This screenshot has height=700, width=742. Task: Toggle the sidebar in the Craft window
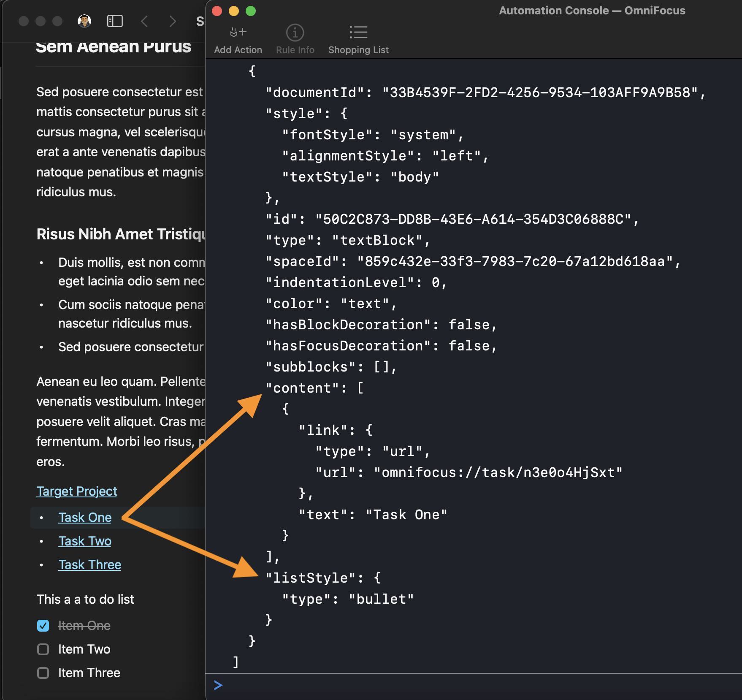(115, 21)
